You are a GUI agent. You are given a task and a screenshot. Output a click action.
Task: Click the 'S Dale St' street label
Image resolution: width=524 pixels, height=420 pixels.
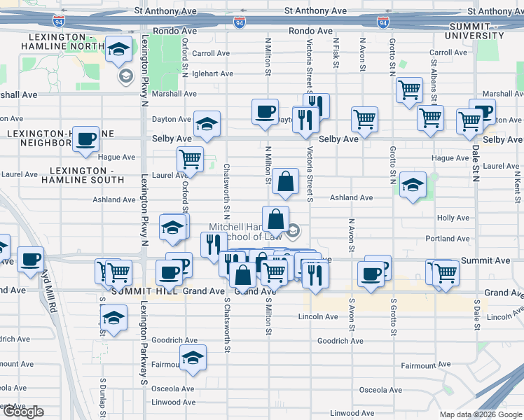point(477,315)
